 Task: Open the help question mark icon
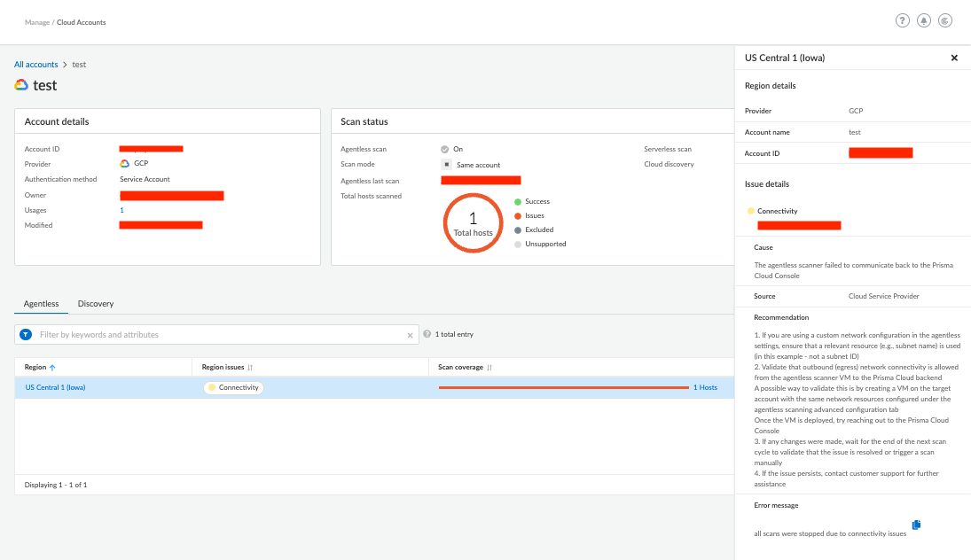point(903,21)
